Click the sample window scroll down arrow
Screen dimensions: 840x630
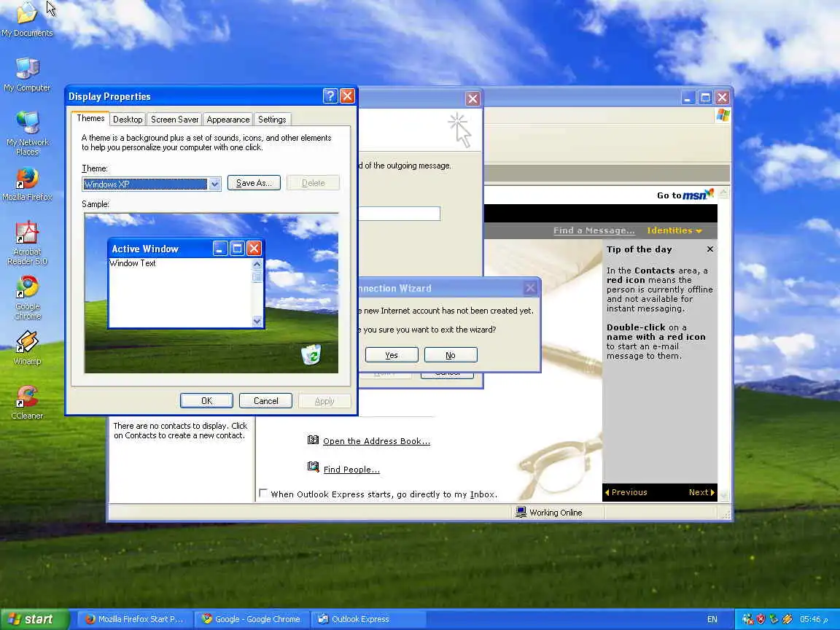(x=257, y=321)
